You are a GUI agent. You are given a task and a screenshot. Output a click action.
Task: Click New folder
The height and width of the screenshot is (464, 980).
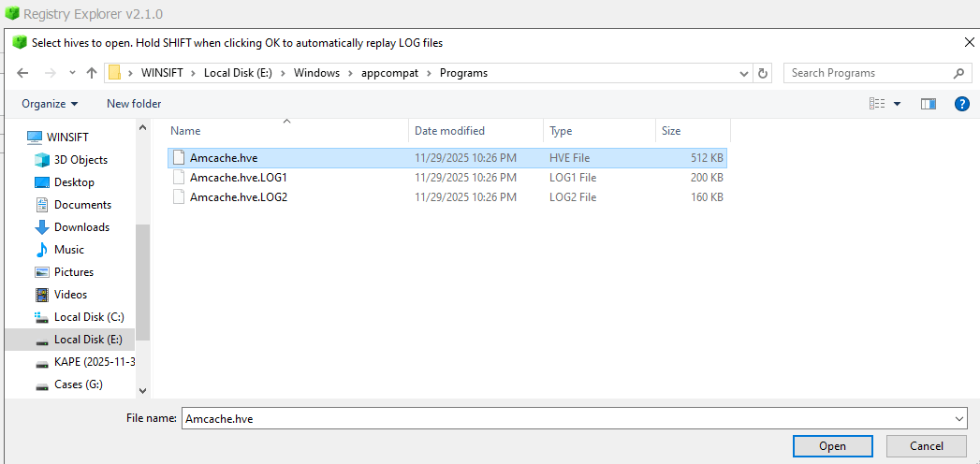point(134,104)
